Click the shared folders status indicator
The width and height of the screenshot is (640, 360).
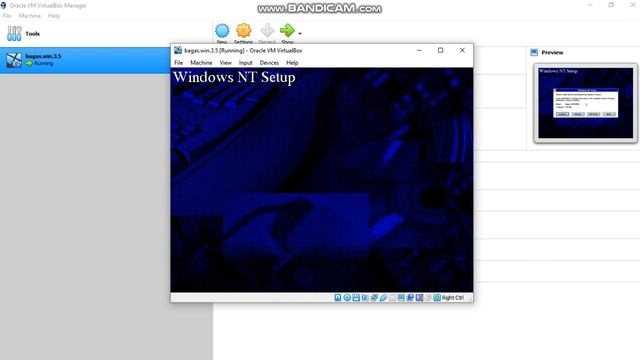click(393, 298)
